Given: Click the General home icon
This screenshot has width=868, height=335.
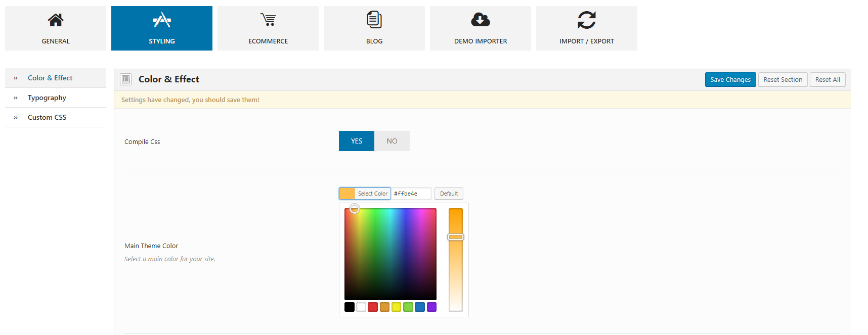Looking at the screenshot, I should point(56,20).
